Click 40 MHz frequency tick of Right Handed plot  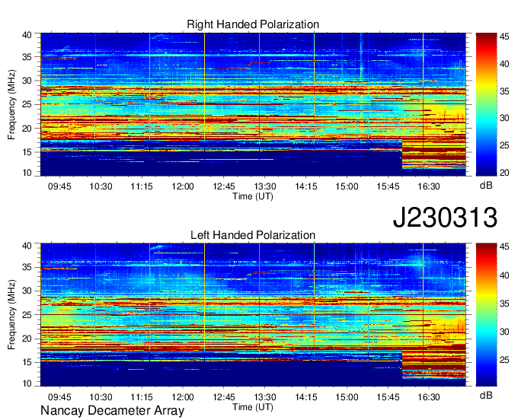(27, 35)
